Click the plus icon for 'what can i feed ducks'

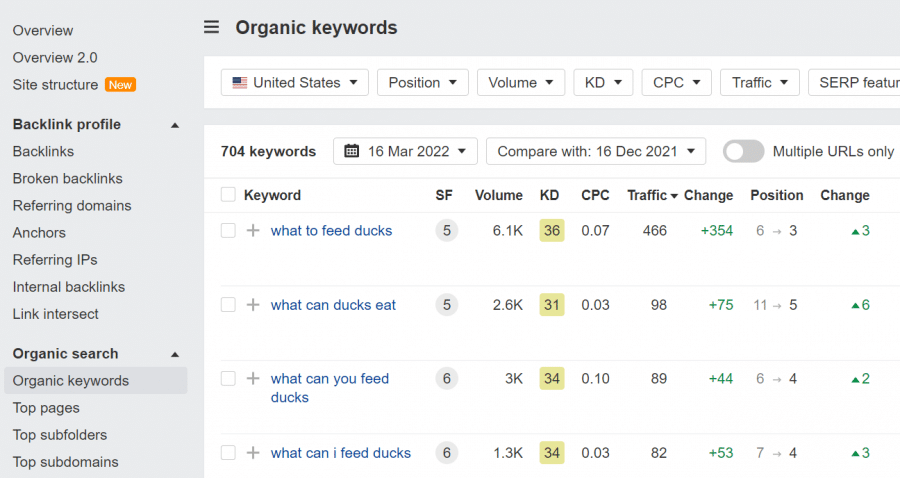click(x=253, y=453)
